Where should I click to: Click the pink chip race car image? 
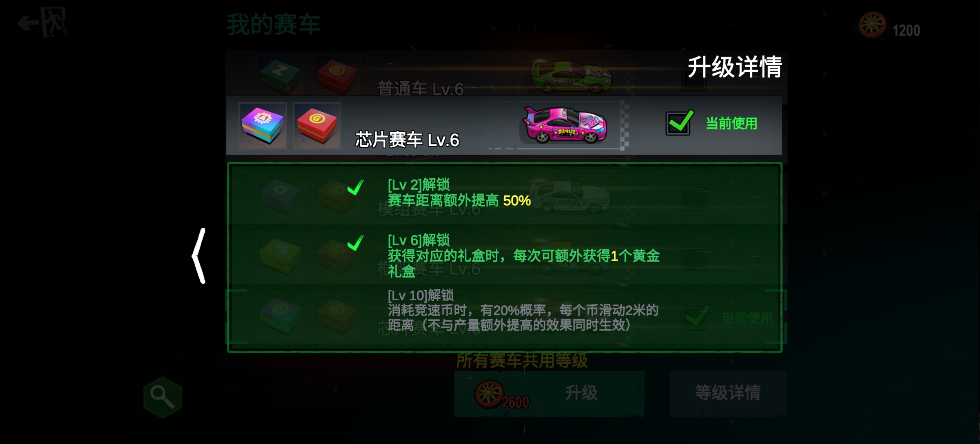coord(565,125)
